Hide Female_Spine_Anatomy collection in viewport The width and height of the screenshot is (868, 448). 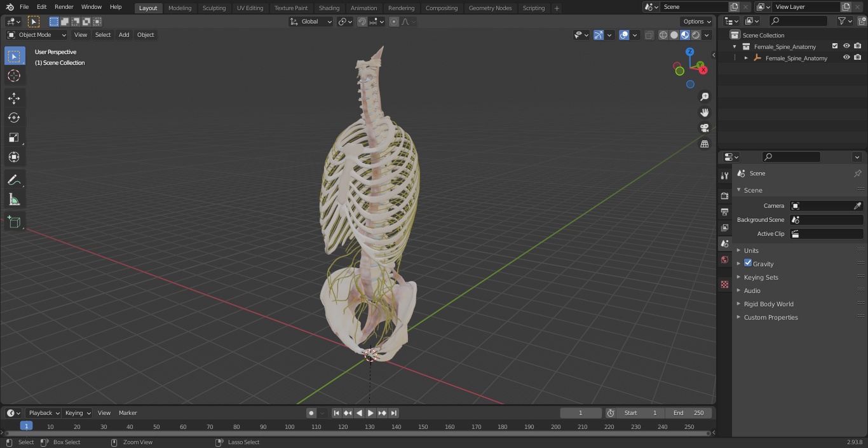point(846,46)
